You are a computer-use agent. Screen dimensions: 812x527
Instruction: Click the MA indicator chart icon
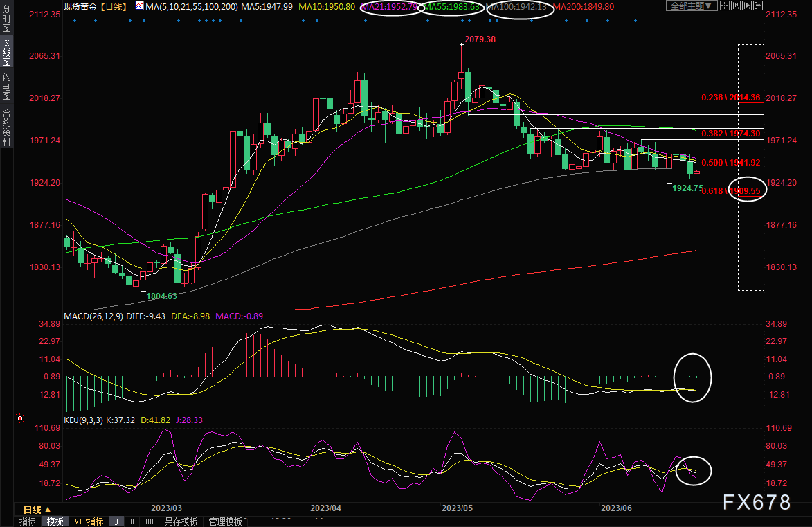[140, 6]
